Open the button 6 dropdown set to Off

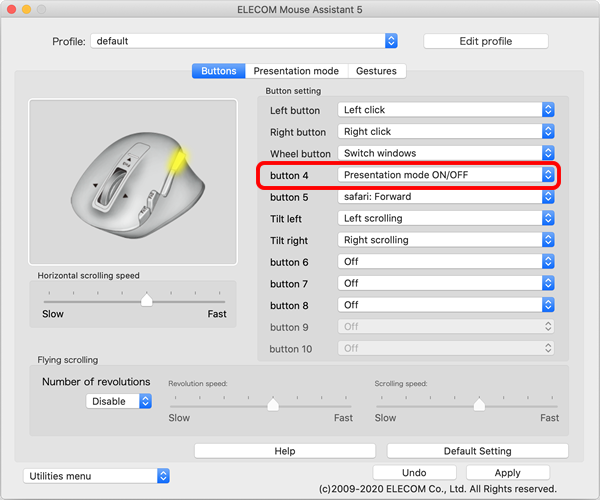pyautogui.click(x=446, y=262)
